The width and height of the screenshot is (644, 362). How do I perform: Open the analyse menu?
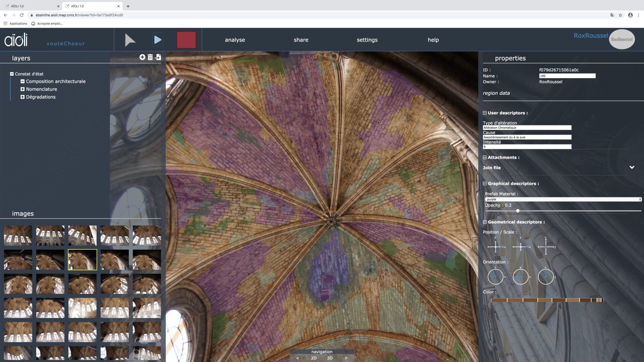235,40
